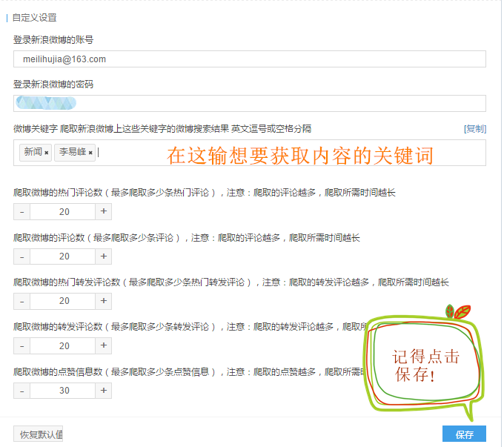Click the hot comments value field showing 20
The height and width of the screenshot is (447, 504).
(x=64, y=211)
